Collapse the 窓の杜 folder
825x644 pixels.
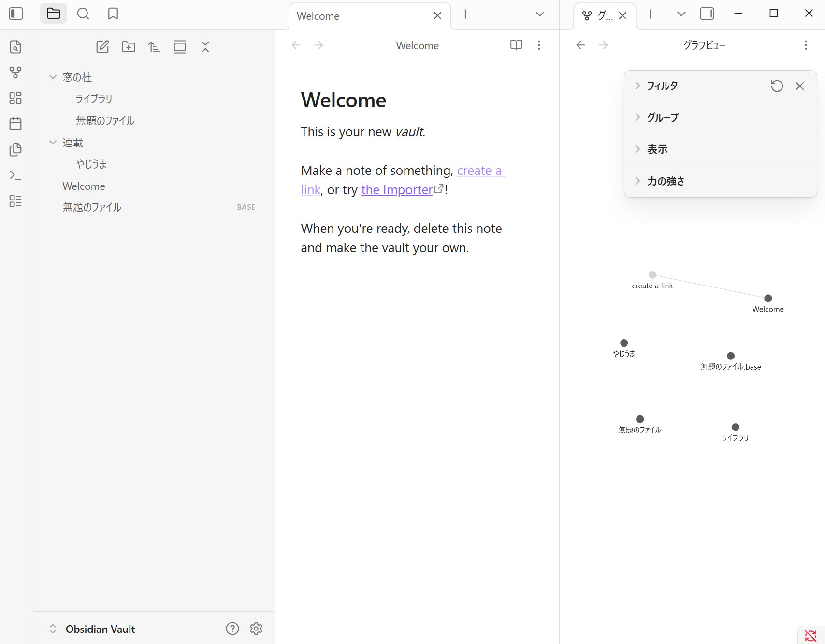[53, 77]
